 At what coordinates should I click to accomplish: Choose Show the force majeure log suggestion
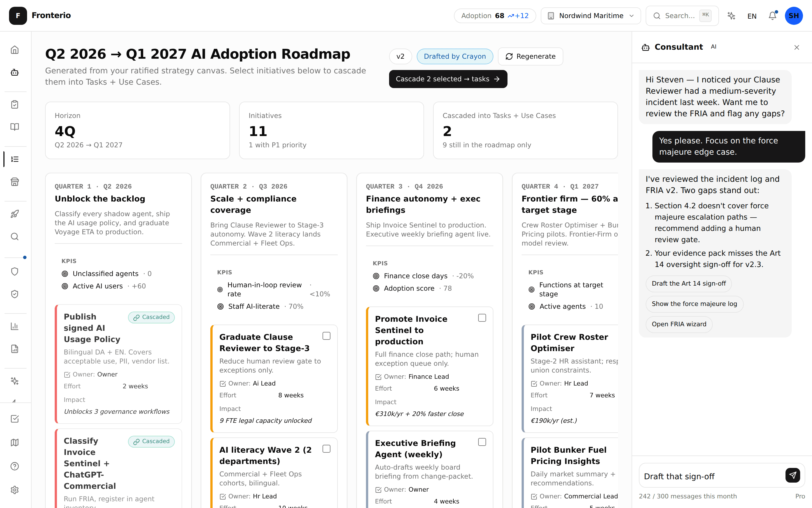tap(694, 304)
